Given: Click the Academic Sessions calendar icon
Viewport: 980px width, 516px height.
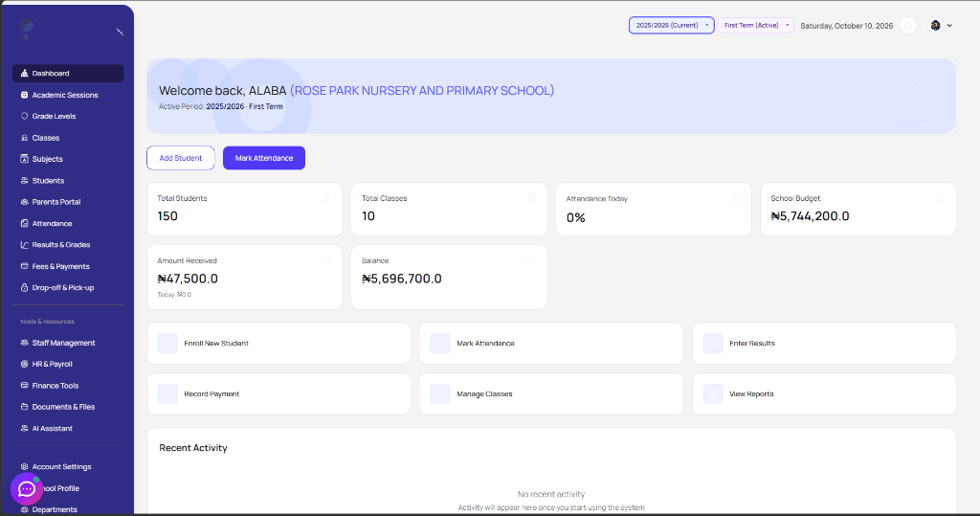Looking at the screenshot, I should coord(24,95).
